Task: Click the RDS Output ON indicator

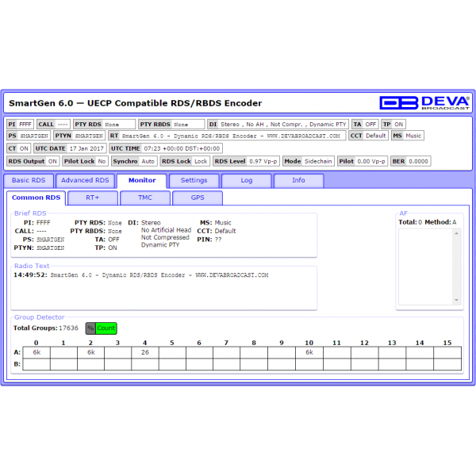Action: point(33,161)
